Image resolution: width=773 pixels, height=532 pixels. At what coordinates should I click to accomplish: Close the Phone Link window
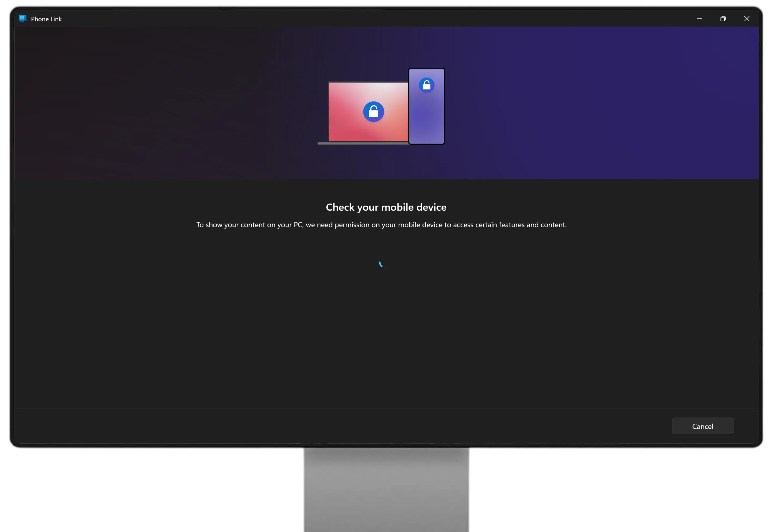coord(746,19)
